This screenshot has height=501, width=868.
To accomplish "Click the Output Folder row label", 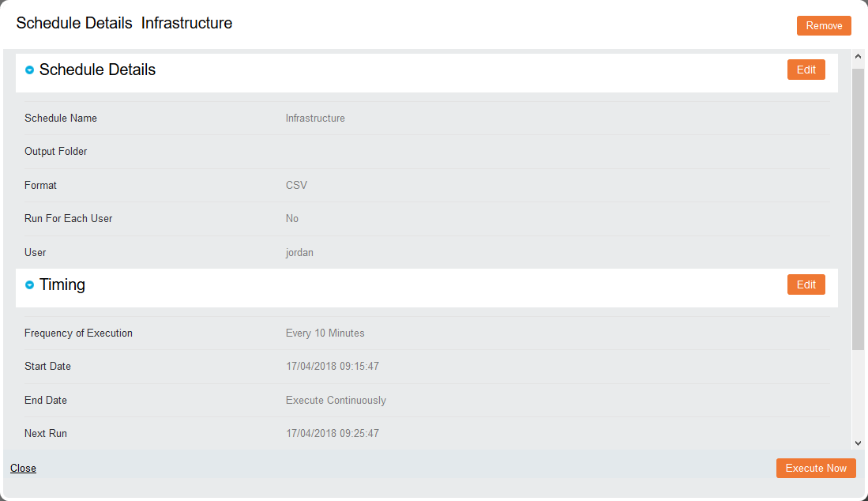I will point(56,152).
